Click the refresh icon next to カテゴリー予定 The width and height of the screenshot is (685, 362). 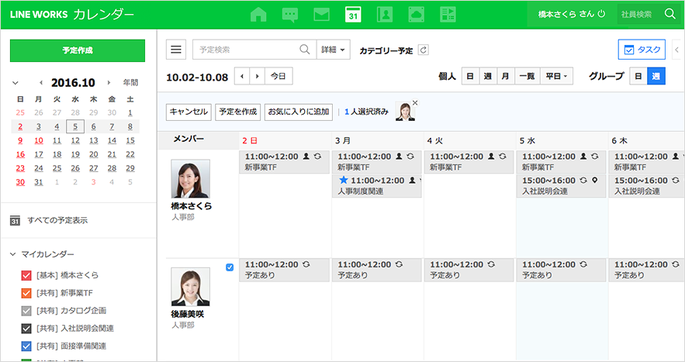(x=423, y=50)
